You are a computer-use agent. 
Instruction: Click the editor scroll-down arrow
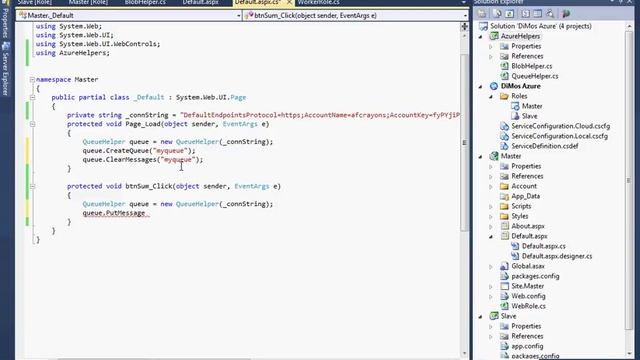[464, 354]
